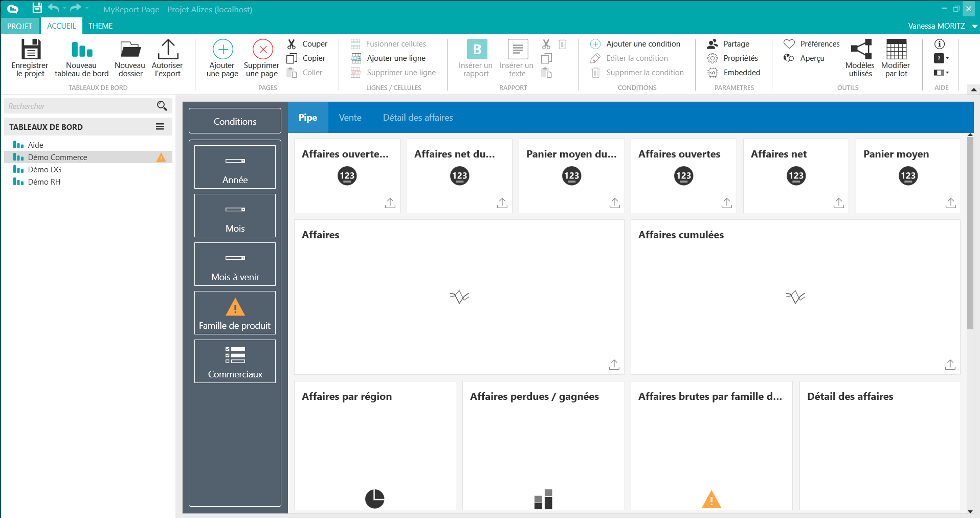Viewport: 980px width, 518px height.
Task: Click export icon on Affaires cumulées tile
Action: 950,365
